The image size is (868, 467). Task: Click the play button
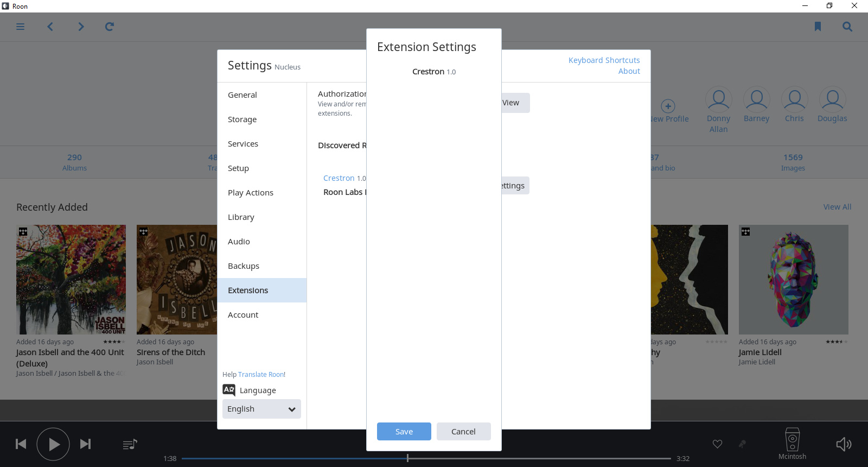click(x=53, y=444)
